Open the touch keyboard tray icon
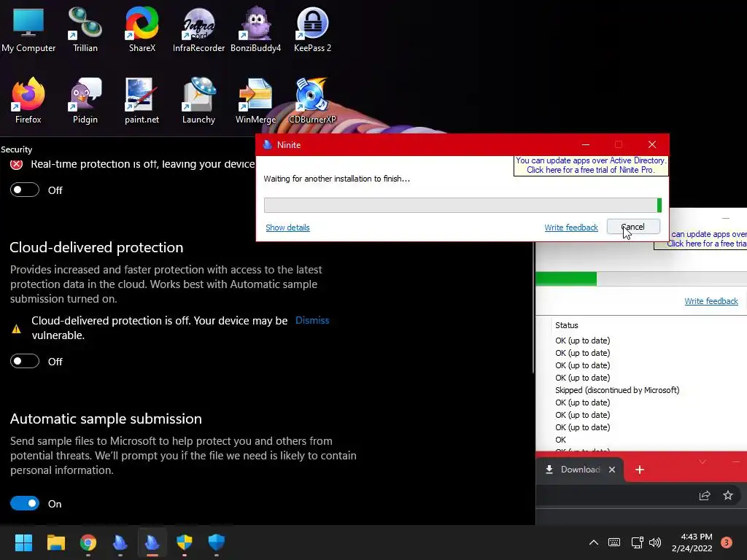Viewport: 747px width, 560px height. tap(614, 542)
